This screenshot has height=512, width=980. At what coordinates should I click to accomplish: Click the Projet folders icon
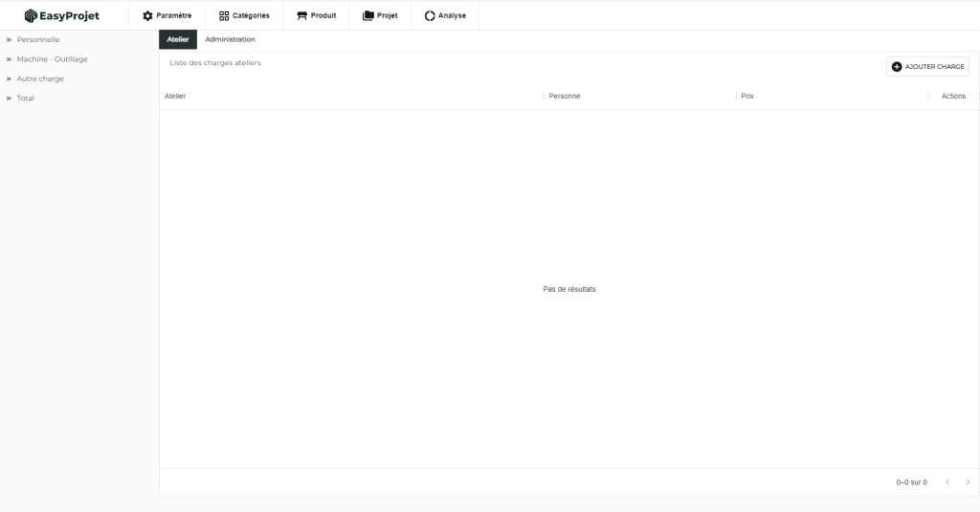[x=368, y=15]
